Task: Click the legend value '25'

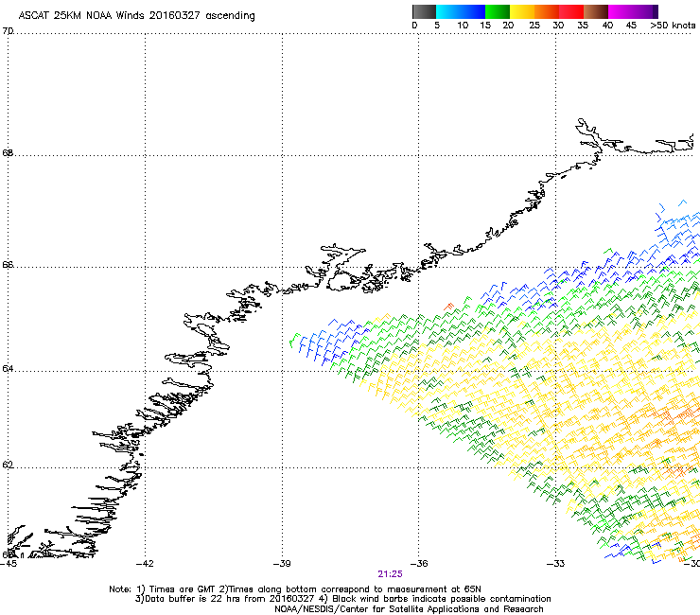Action: 534,26
